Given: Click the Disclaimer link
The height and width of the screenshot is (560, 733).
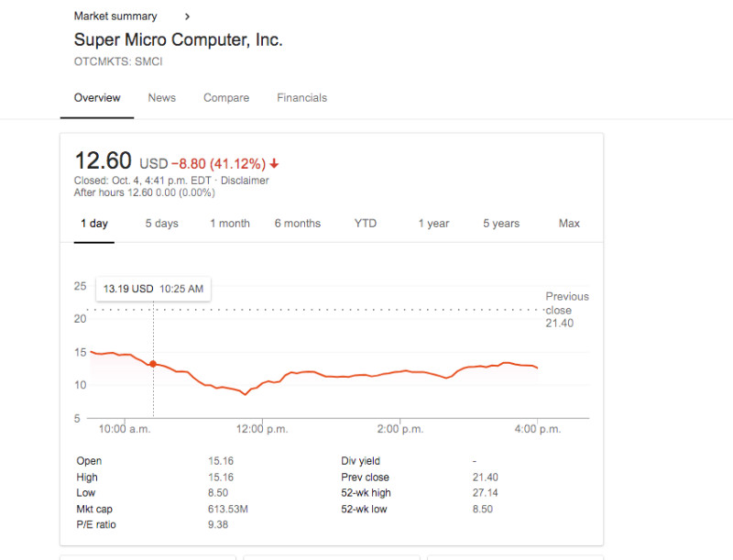Looking at the screenshot, I should tap(245, 181).
